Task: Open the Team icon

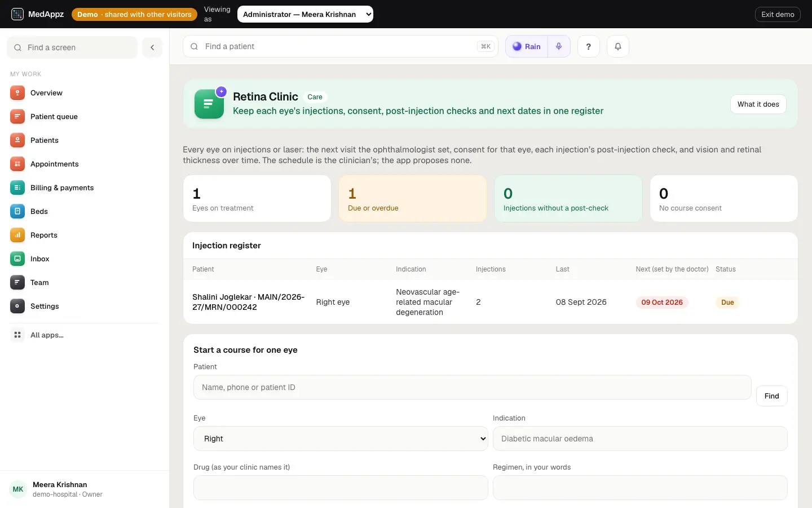Action: 17,282
